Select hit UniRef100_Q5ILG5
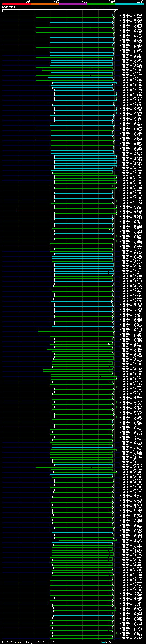The height and width of the screenshot is (644, 146). (x=131, y=369)
